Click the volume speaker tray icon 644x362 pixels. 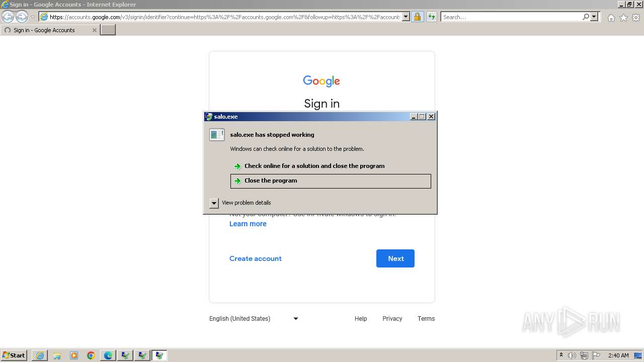click(x=572, y=355)
